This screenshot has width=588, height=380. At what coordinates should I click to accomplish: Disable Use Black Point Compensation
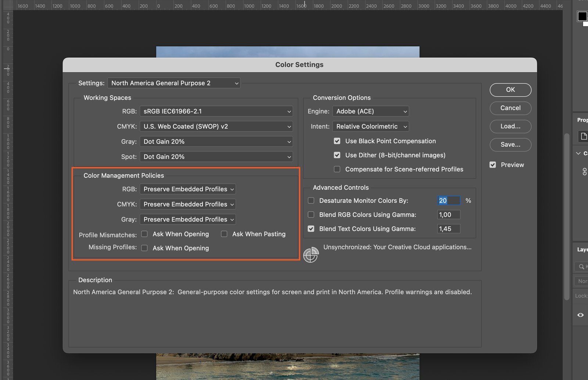pyautogui.click(x=337, y=141)
